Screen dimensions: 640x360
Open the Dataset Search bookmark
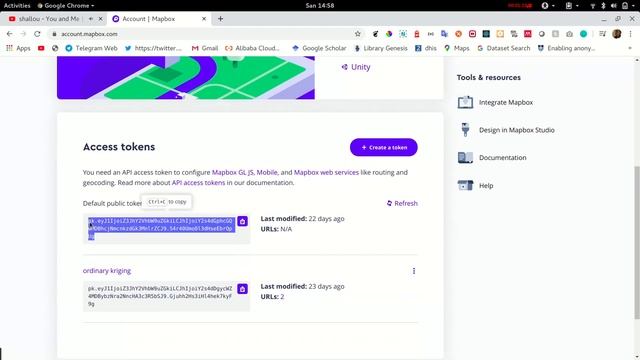(504, 48)
